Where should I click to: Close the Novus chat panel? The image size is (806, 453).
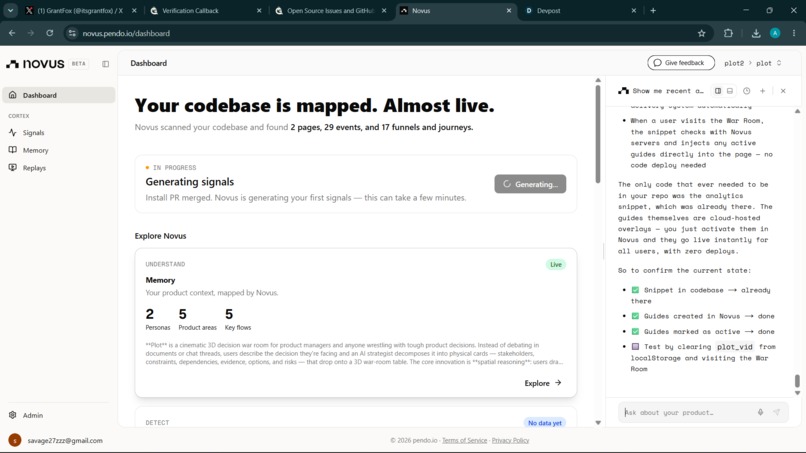[783, 91]
